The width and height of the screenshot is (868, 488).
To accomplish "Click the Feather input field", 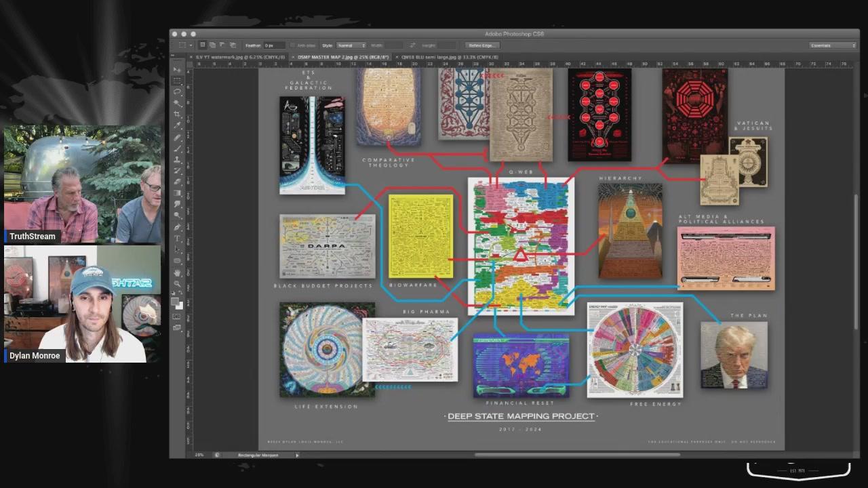I will (274, 45).
